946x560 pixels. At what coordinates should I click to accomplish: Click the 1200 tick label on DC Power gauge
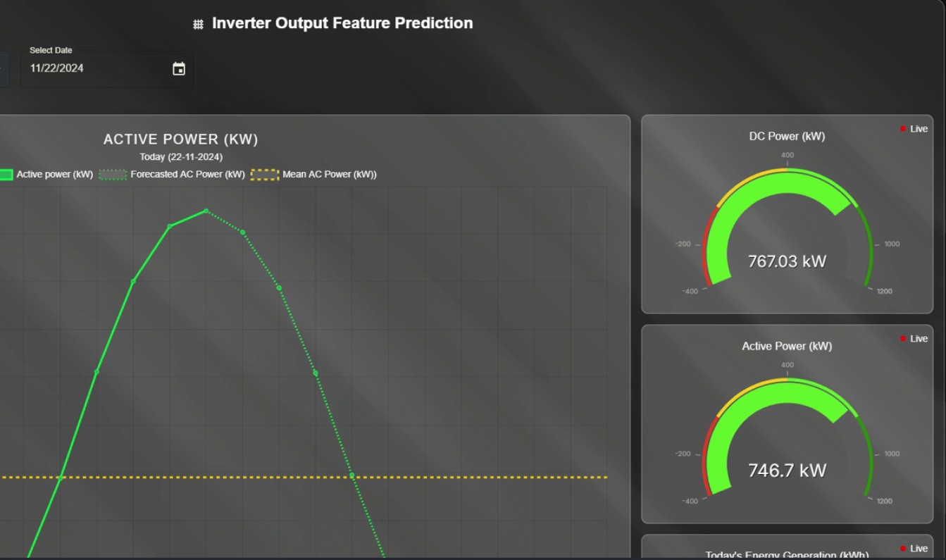click(x=885, y=292)
